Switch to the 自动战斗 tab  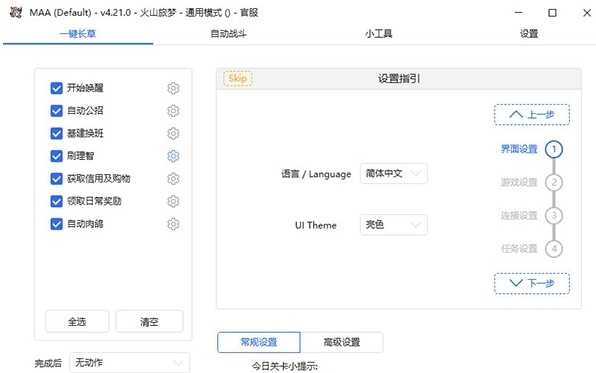click(228, 34)
